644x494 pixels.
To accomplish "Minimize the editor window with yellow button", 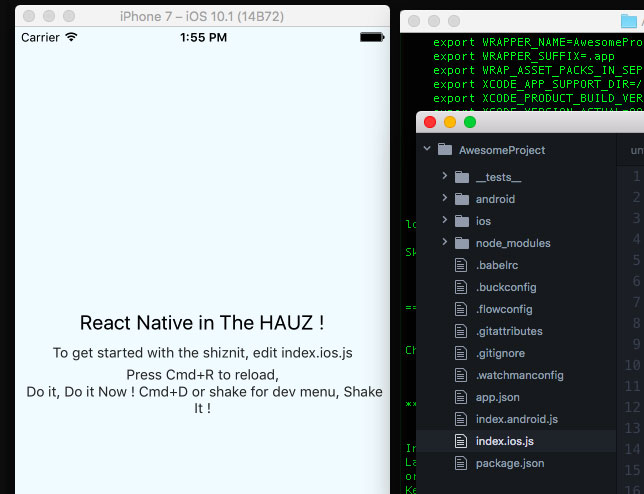I will pyautogui.click(x=450, y=122).
